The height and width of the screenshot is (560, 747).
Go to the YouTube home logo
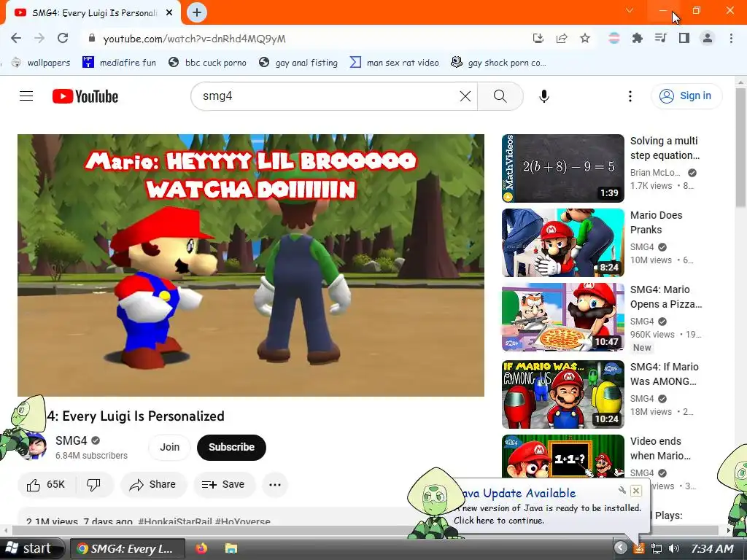(x=85, y=96)
